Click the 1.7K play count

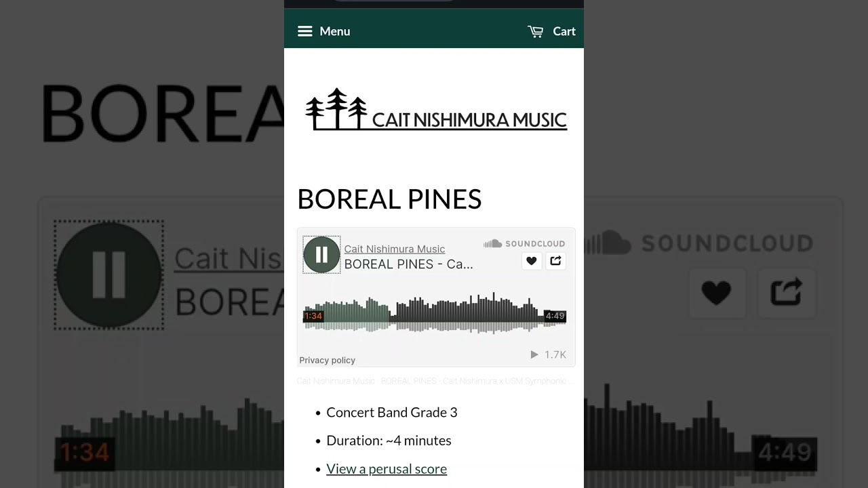click(x=555, y=354)
